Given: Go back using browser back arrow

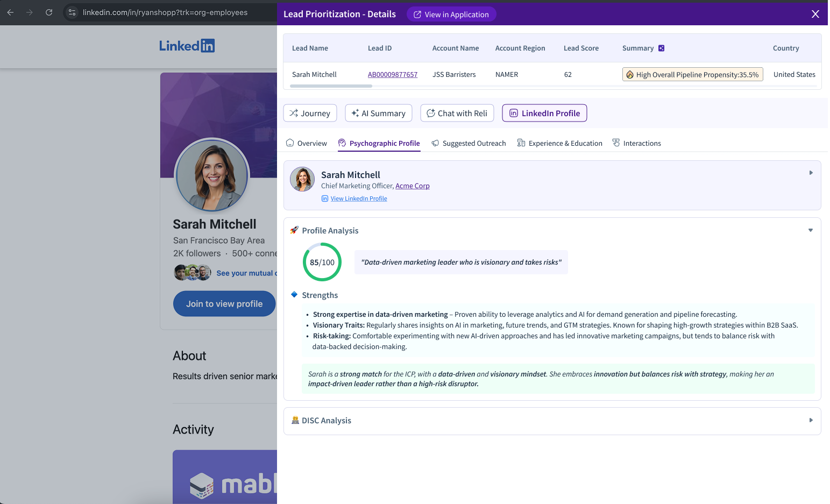Looking at the screenshot, I should tap(10, 12).
